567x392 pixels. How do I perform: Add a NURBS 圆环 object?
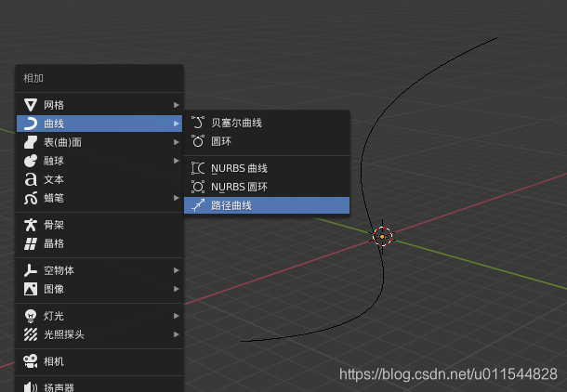click(267, 187)
